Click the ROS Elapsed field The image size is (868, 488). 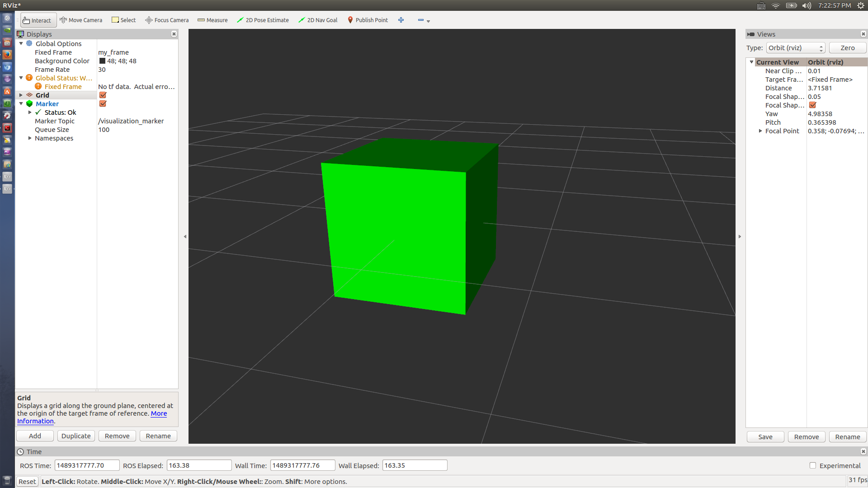[199, 465]
